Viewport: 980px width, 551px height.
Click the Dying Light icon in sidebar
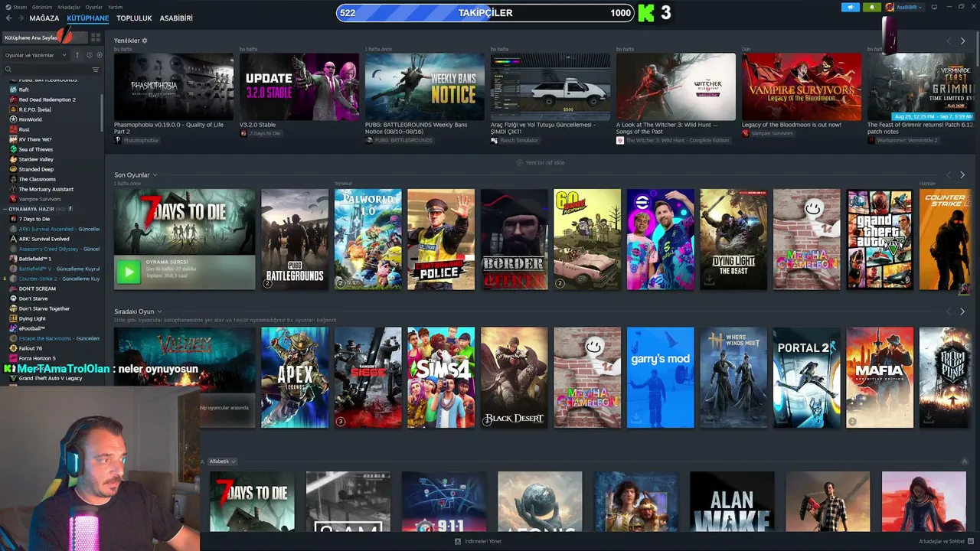tap(13, 318)
